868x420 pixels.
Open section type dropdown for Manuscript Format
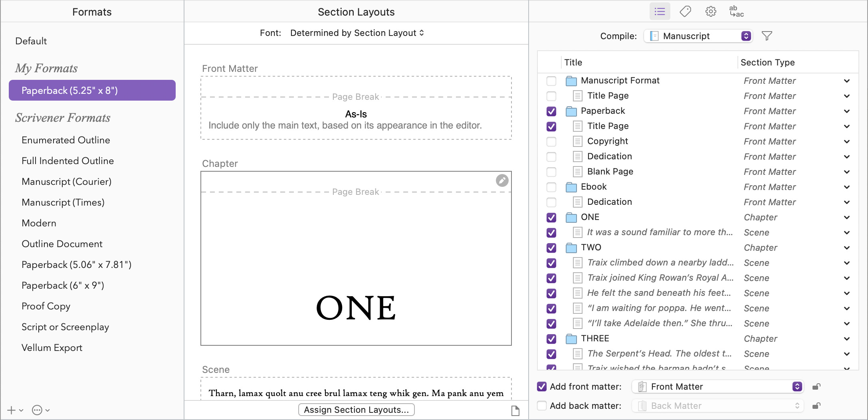pos(846,81)
